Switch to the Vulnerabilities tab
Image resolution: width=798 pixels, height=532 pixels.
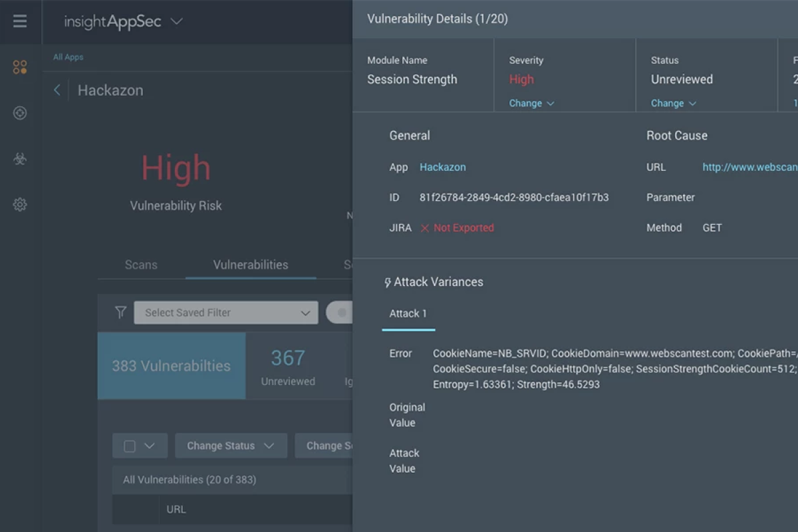[251, 265]
